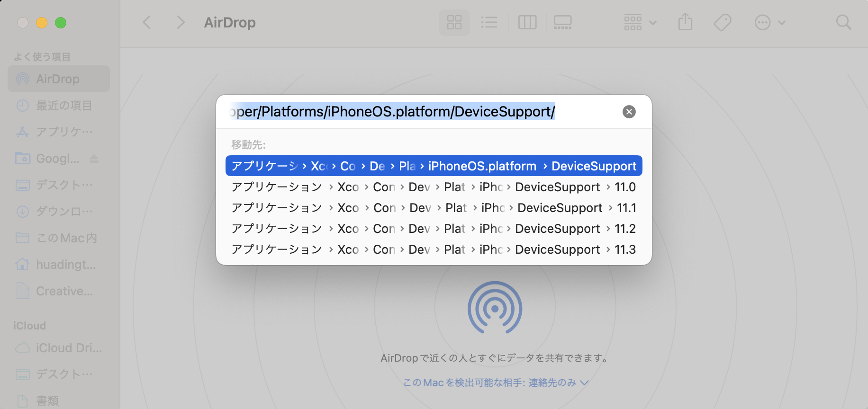Click the Finder search magnifier
This screenshot has width=868, height=409.
843,22
